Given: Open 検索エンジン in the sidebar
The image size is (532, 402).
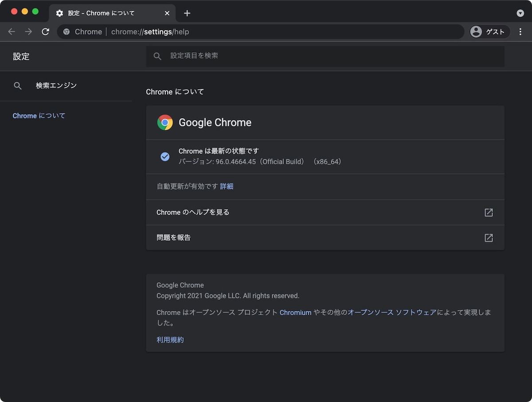Looking at the screenshot, I should click(66, 86).
